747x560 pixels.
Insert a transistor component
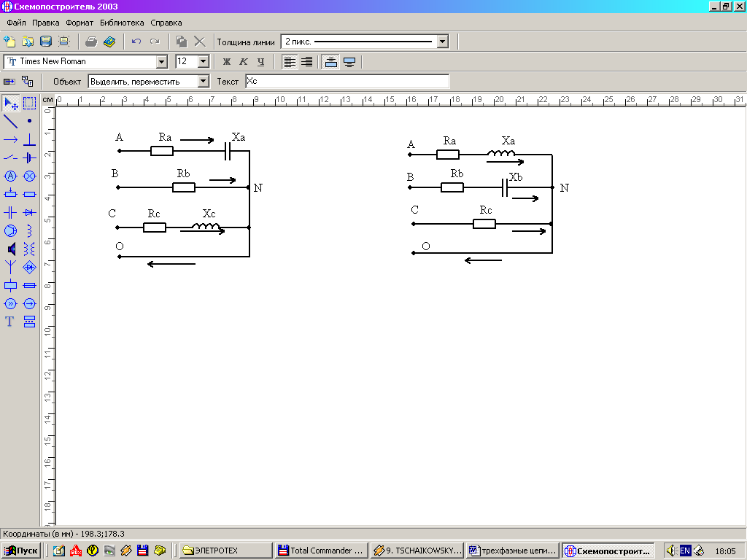click(x=10, y=231)
